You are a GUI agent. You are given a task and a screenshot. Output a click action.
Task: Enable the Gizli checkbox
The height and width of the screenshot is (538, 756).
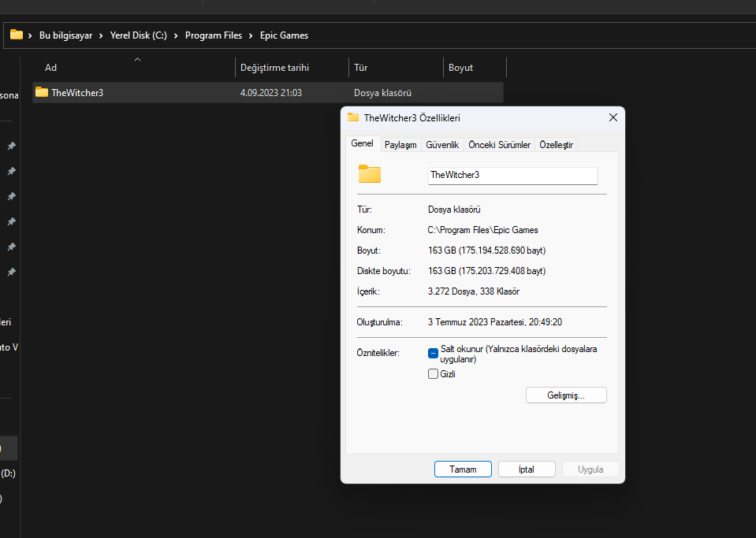click(433, 373)
